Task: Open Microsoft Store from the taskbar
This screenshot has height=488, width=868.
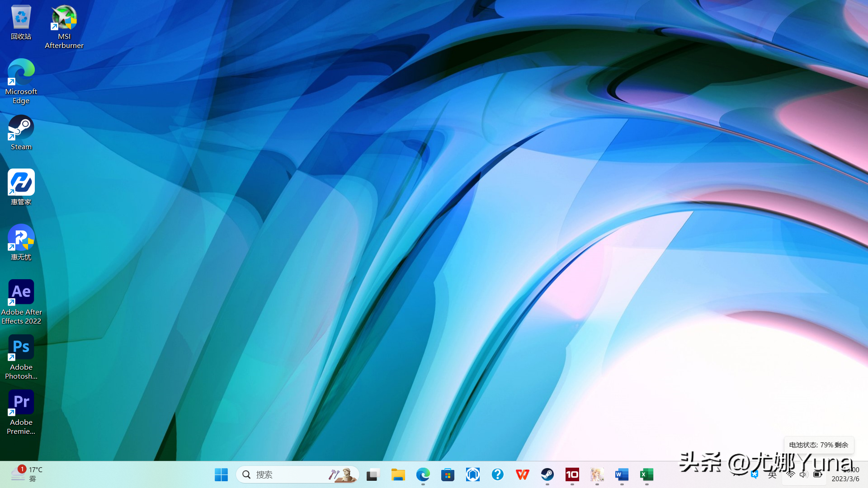Action: tap(448, 474)
